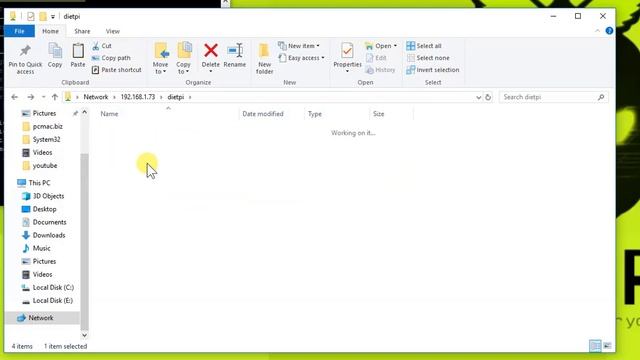Open the pcmac.biz folder

[x=47, y=127]
